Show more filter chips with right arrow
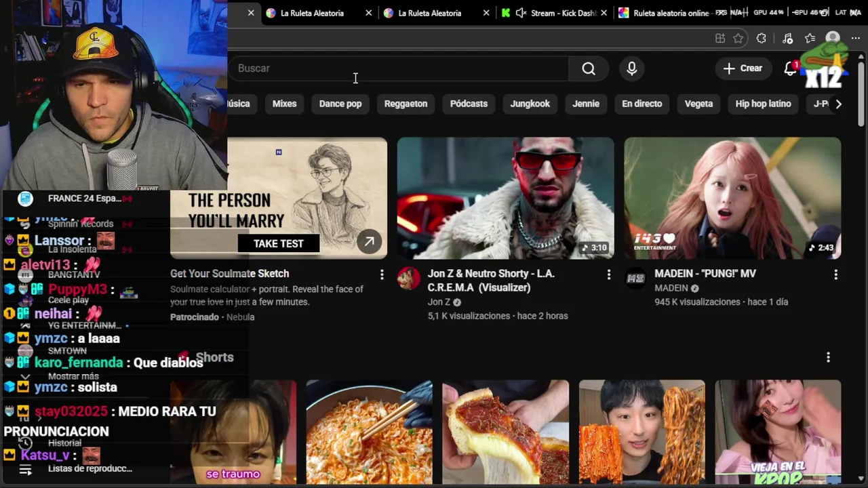 pos(838,104)
